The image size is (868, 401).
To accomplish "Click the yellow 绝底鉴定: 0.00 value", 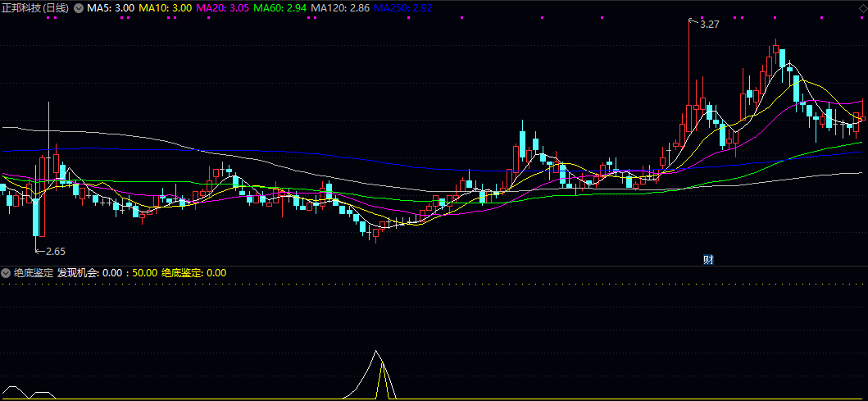I will coord(193,273).
